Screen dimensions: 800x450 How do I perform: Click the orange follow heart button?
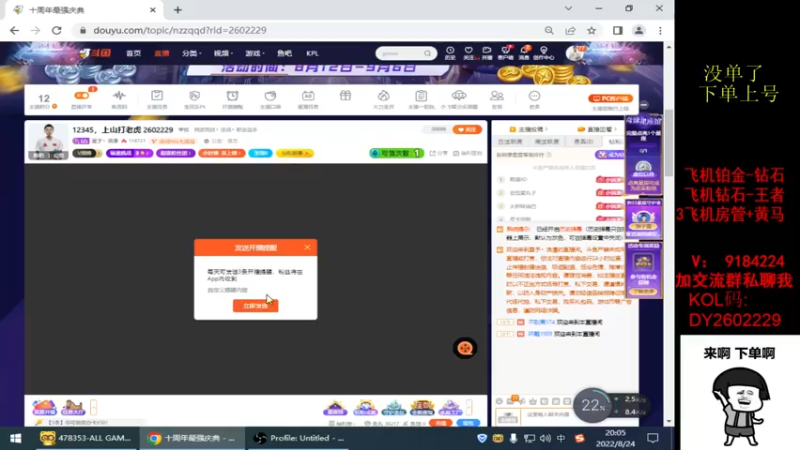[x=467, y=130]
